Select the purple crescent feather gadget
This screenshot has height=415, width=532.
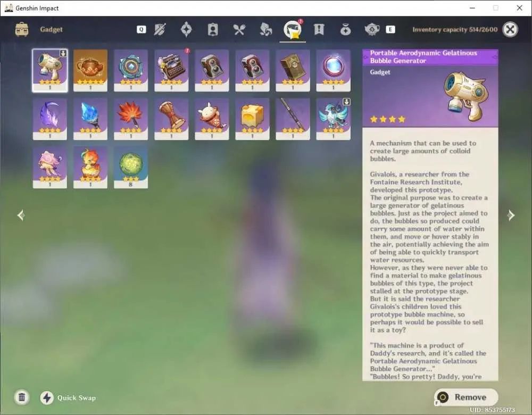(x=50, y=119)
